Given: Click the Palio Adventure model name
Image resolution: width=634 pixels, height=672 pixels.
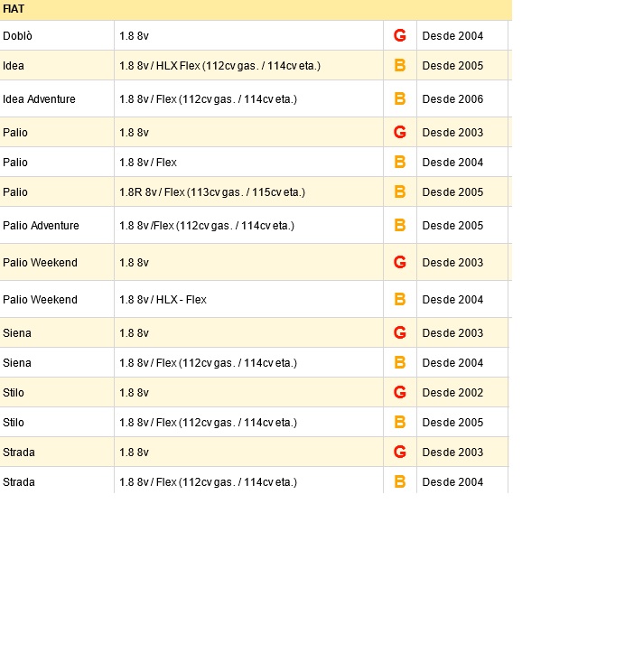Looking at the screenshot, I should [41, 226].
